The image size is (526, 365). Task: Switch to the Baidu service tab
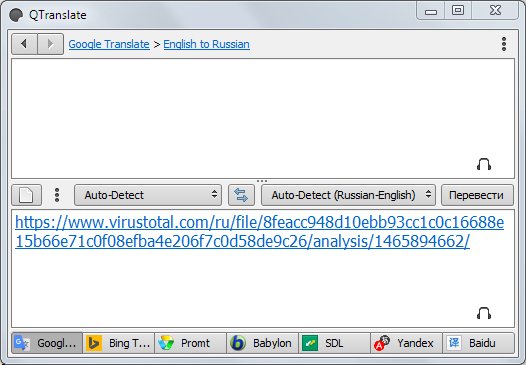(478, 343)
